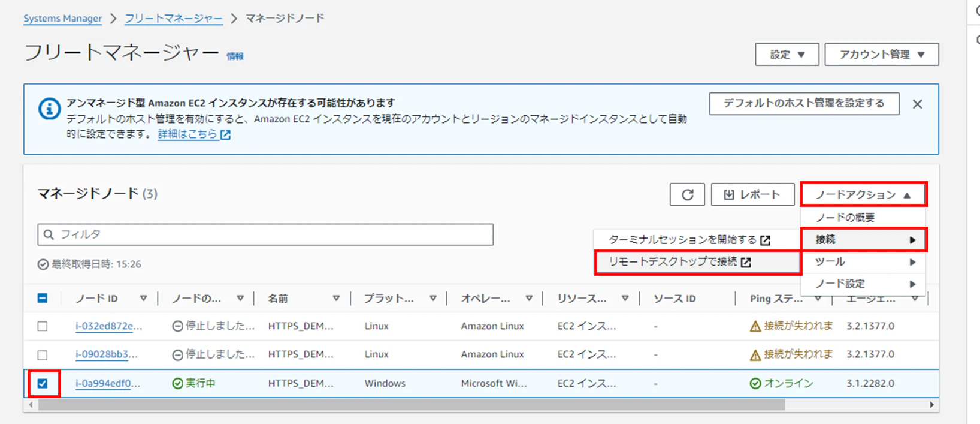Click the external link icon beside 詳細はこちら
Viewport: 980px width, 424px height.
pyautogui.click(x=225, y=135)
